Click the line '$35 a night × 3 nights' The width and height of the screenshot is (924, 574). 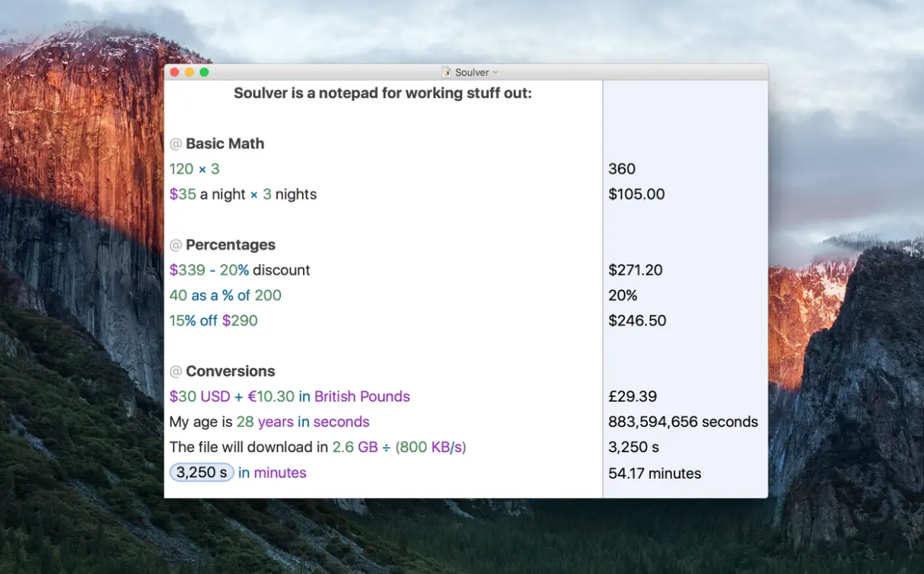(243, 194)
